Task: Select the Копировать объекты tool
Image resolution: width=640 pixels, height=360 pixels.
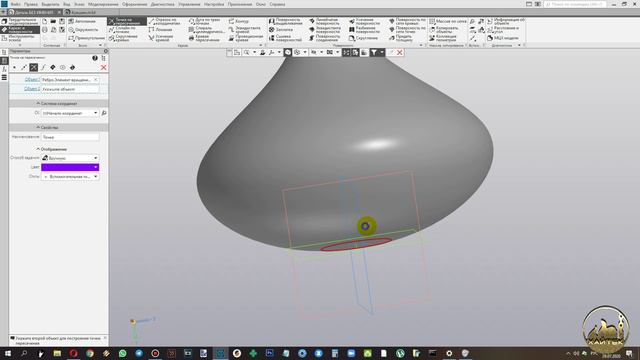Action: [443, 29]
